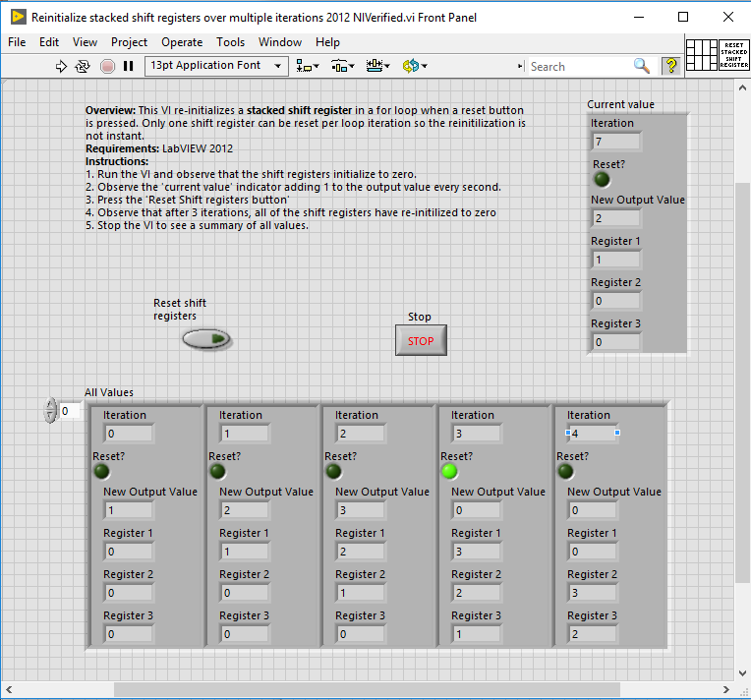Click the Pause toolbar icon
751x700 pixels.
click(128, 66)
